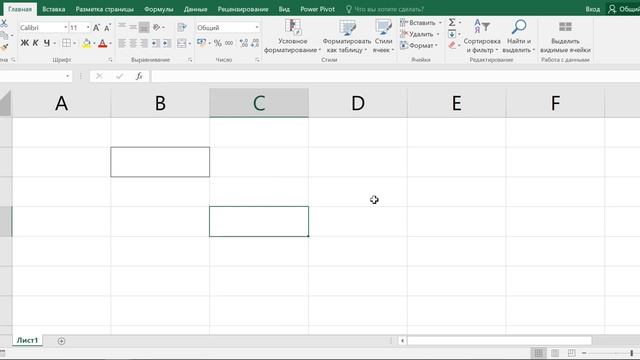The image size is (640, 360).
Task: Click the formula bar confirm checkmark icon
Action: (119, 76)
